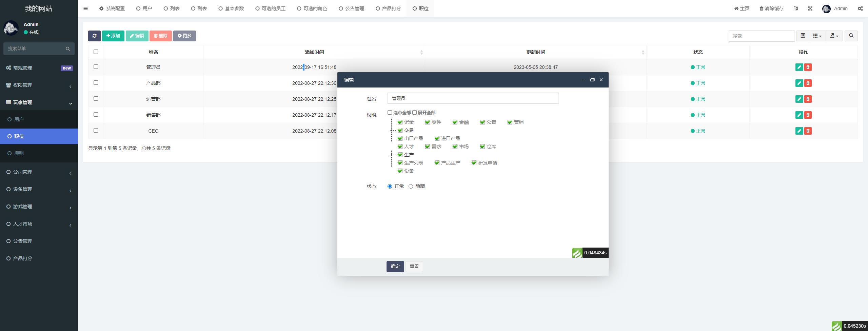Check the 选中全部 checkbox
868x331 pixels.
coord(390,113)
